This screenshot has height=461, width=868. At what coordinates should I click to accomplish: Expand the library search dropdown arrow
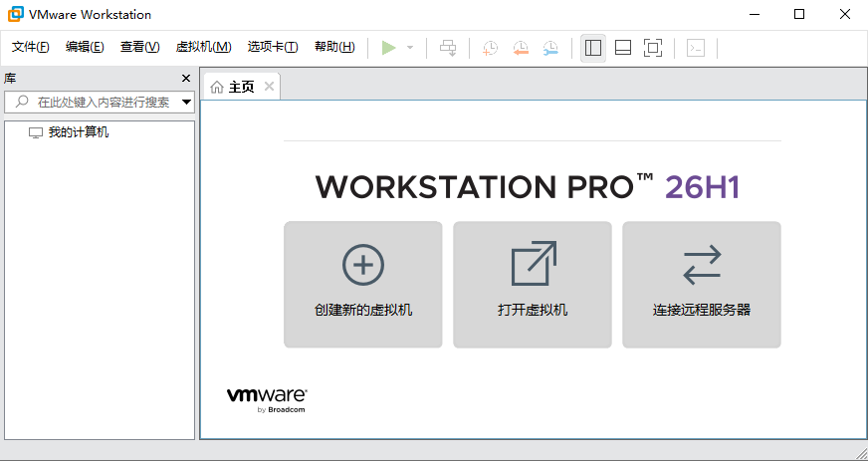(x=186, y=102)
